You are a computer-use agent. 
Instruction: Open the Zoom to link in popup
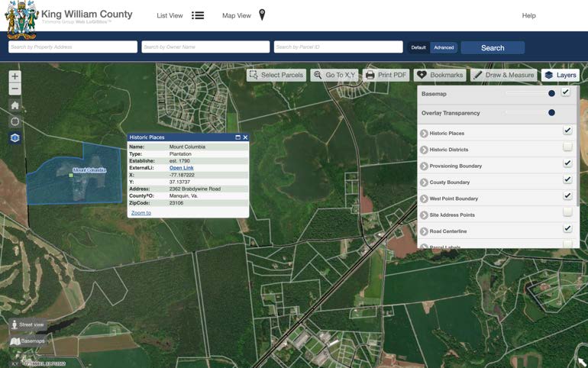point(141,213)
